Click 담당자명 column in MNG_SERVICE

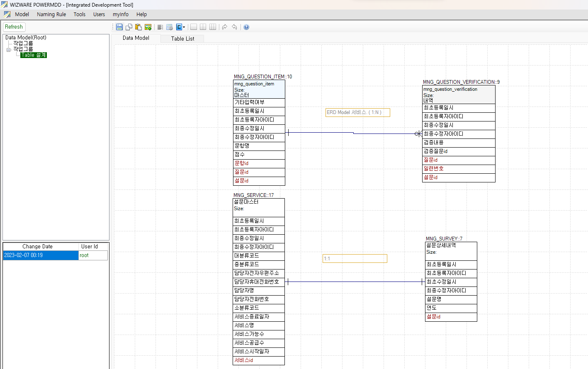(x=259, y=291)
